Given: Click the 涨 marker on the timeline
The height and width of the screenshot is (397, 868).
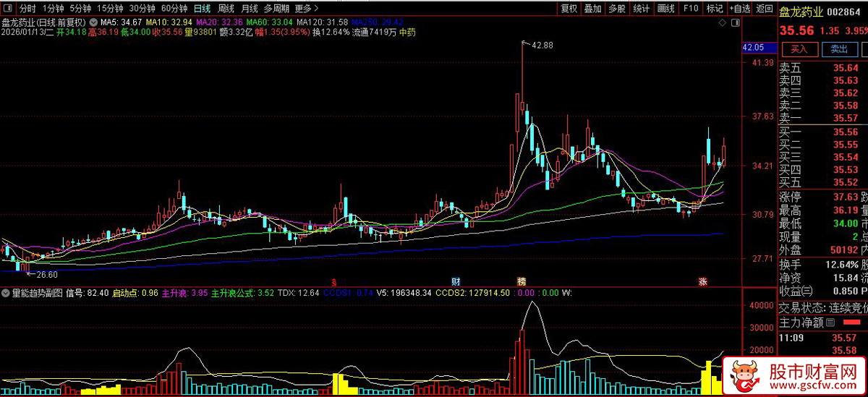Looking at the screenshot, I should point(702,281).
